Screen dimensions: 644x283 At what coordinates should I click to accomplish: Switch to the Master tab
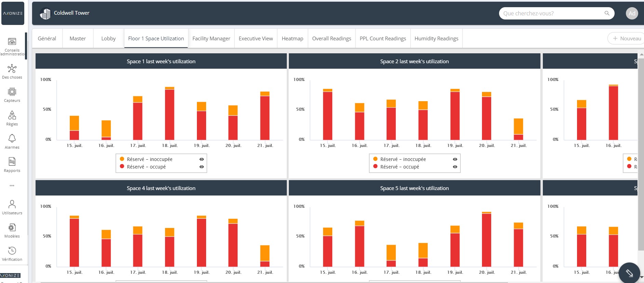click(78, 39)
